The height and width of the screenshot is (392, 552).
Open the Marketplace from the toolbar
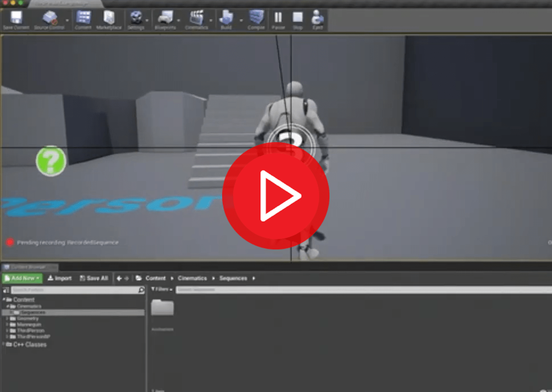pos(109,19)
